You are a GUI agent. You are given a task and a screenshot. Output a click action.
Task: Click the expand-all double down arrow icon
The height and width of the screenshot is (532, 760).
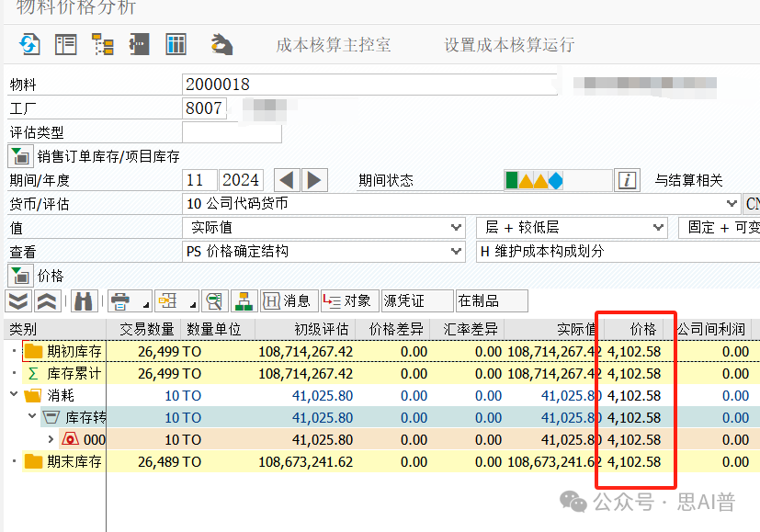(x=17, y=300)
